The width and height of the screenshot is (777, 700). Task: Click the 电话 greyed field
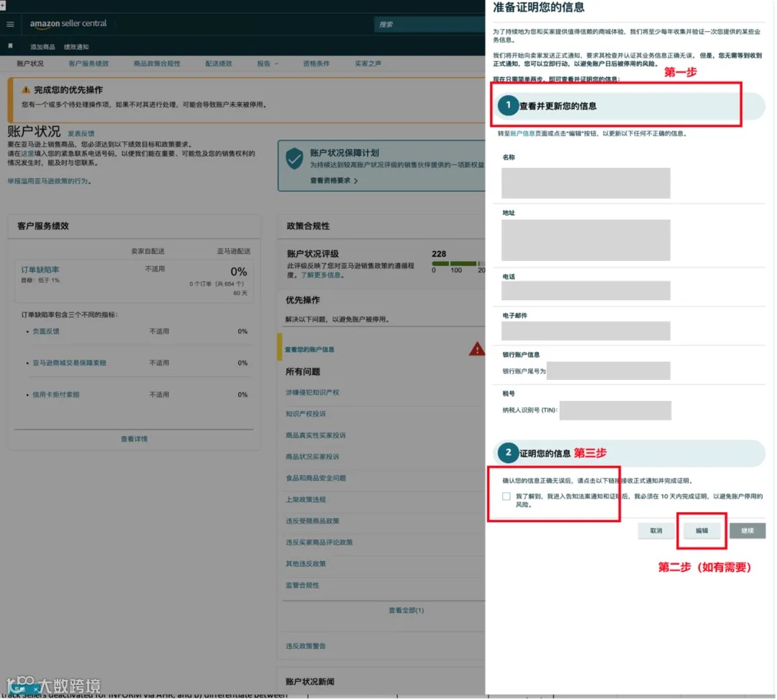click(x=586, y=291)
